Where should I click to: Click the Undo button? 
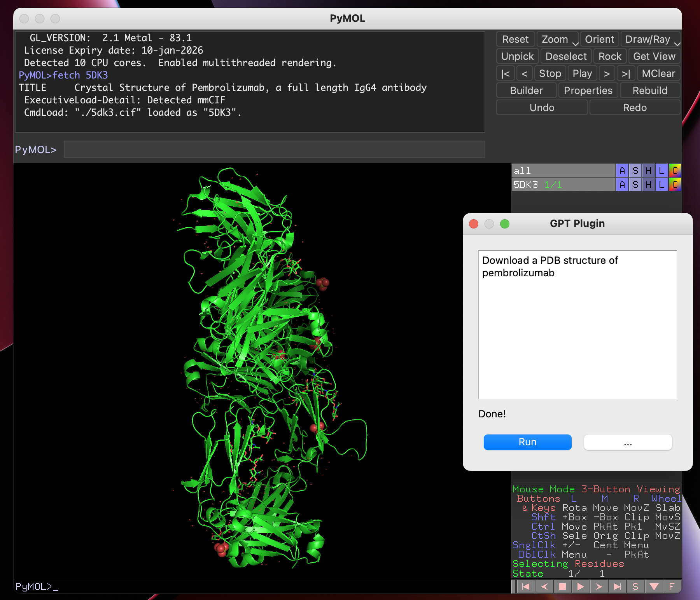pyautogui.click(x=542, y=108)
